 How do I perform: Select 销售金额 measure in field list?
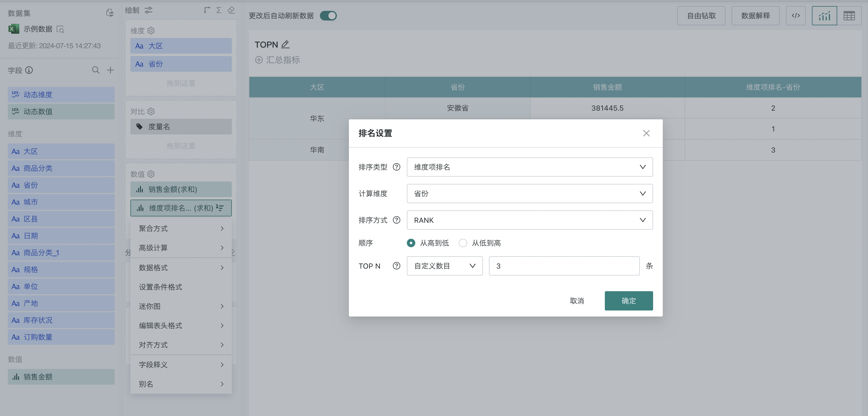pos(61,377)
